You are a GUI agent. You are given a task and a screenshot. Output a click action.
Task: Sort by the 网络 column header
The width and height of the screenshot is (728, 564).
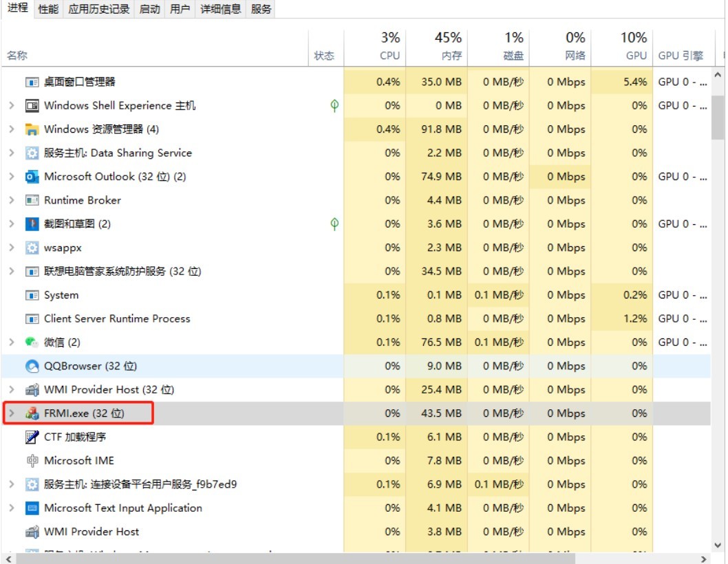click(560, 48)
